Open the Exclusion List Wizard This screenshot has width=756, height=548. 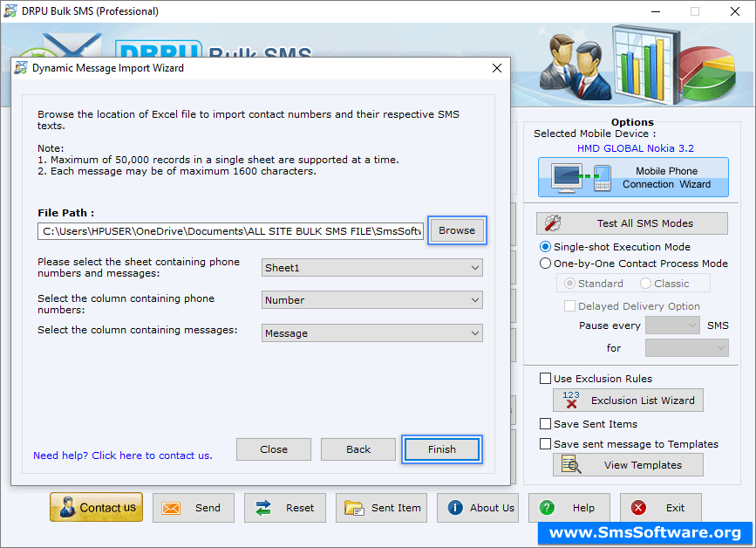tap(628, 400)
